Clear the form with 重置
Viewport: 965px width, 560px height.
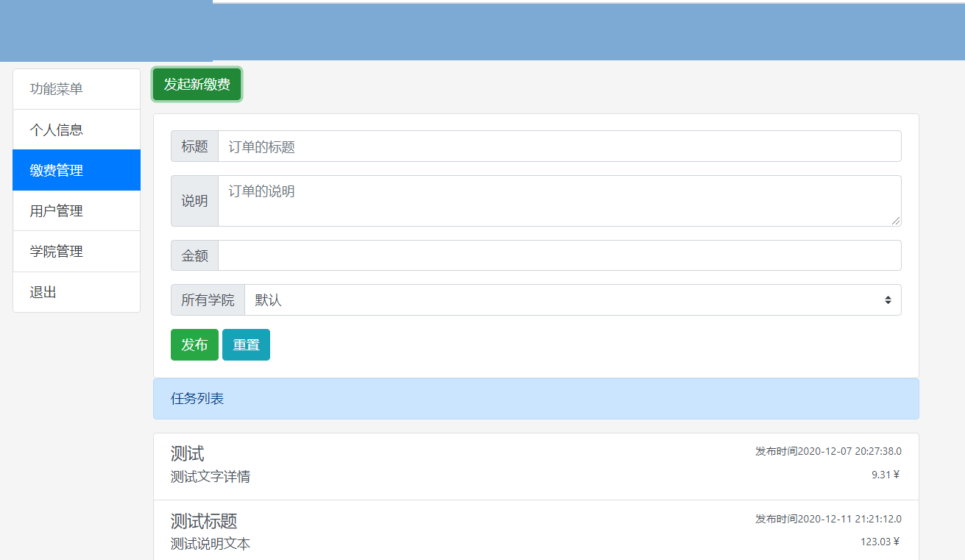coord(246,345)
